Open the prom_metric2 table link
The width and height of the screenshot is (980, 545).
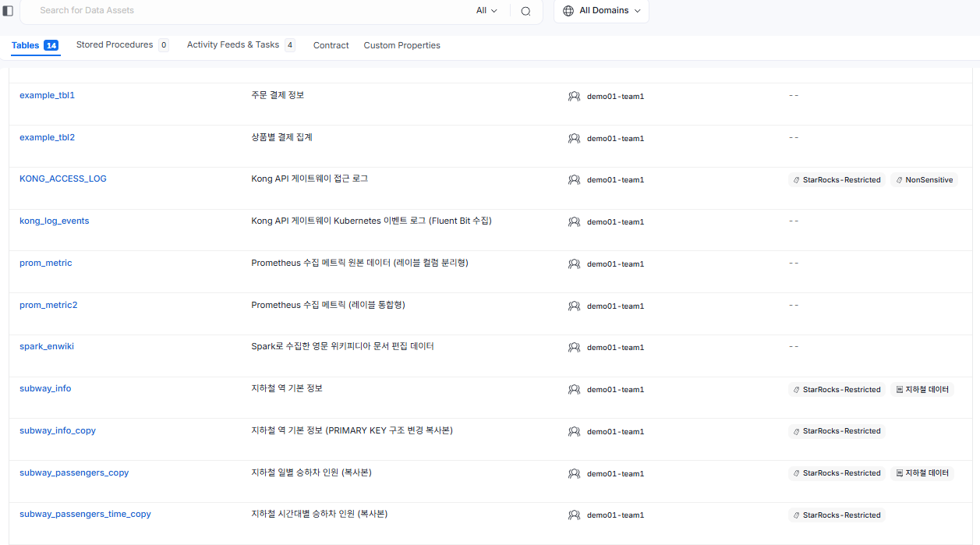[48, 305]
